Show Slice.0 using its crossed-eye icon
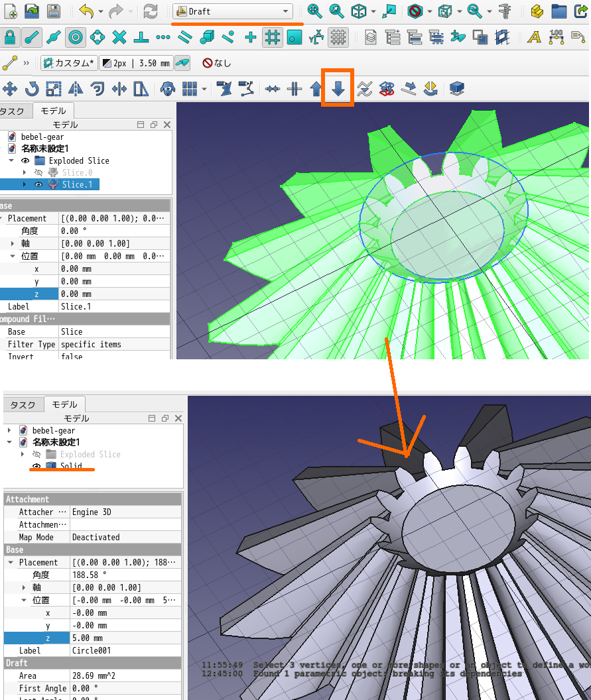 click(38, 173)
